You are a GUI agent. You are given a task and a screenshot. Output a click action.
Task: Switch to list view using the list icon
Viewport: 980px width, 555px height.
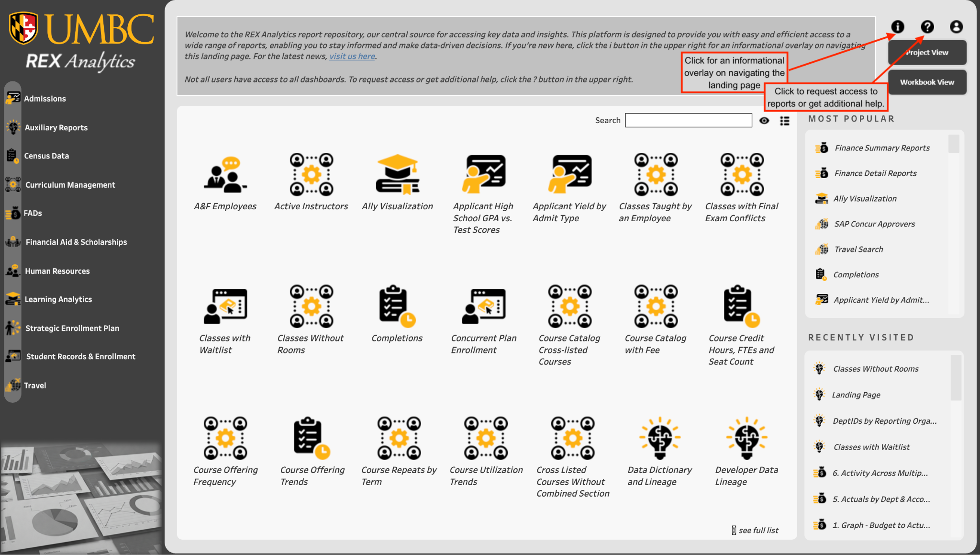[x=785, y=121]
